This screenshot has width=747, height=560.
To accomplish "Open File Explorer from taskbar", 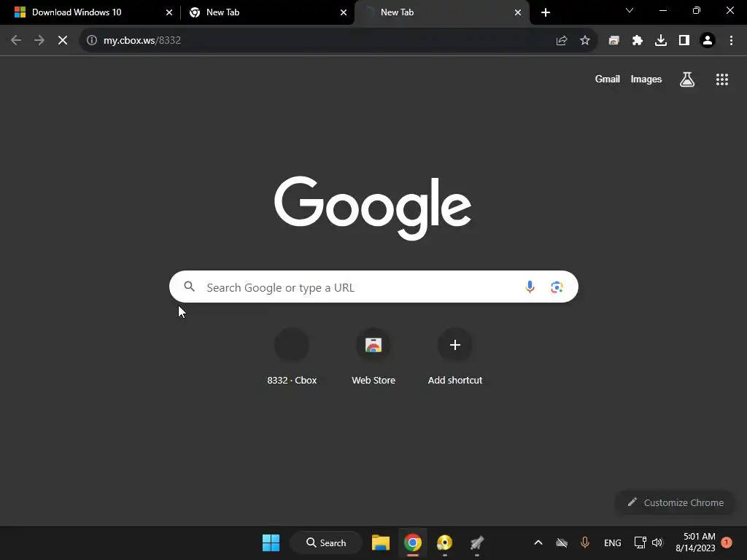I will click(381, 542).
